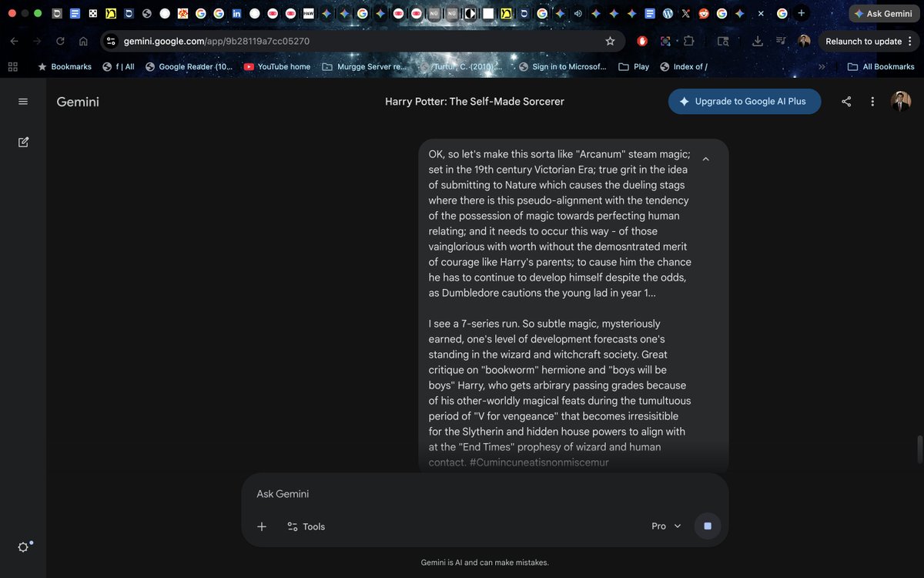This screenshot has width=924, height=578.
Task: Click the conversation title Harry Potter
Action: click(x=474, y=102)
